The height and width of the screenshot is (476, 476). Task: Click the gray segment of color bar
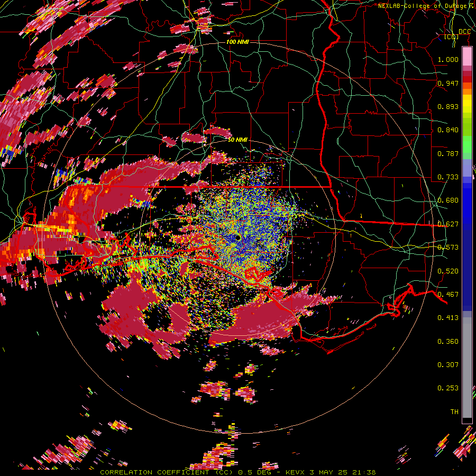coord(467,368)
